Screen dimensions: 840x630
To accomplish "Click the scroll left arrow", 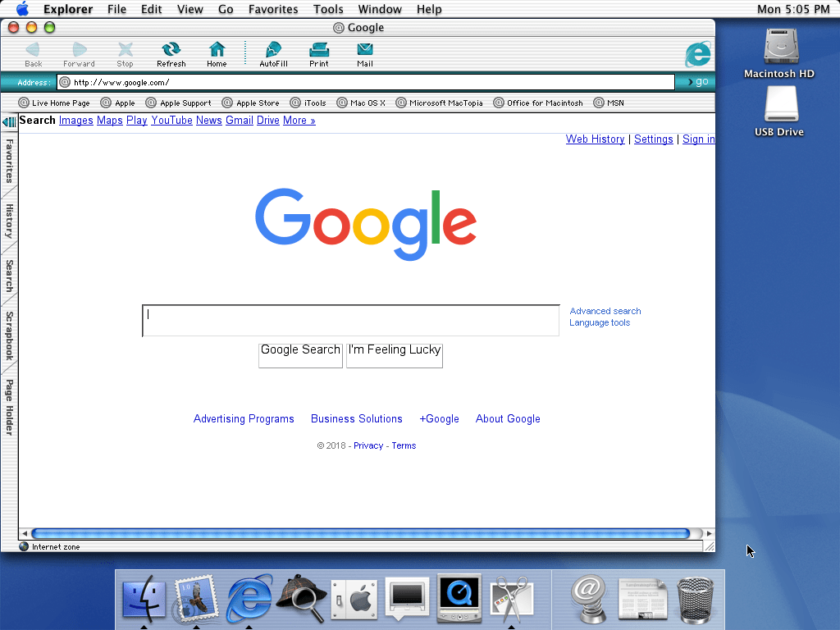I will (x=25, y=533).
